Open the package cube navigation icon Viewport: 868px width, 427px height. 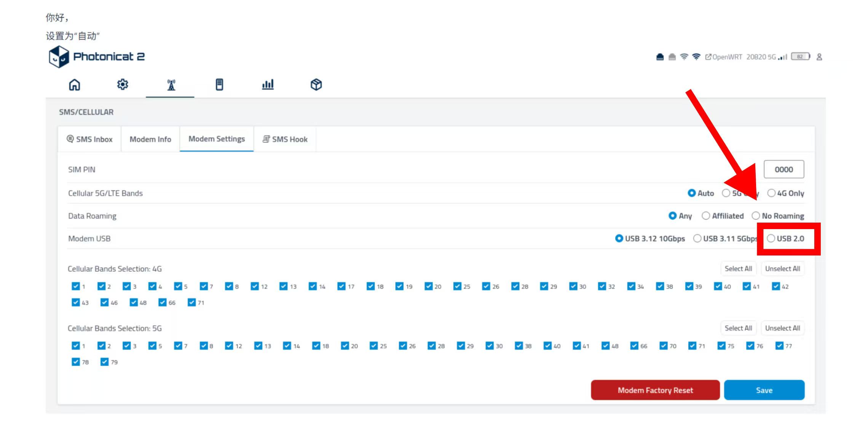pos(316,84)
